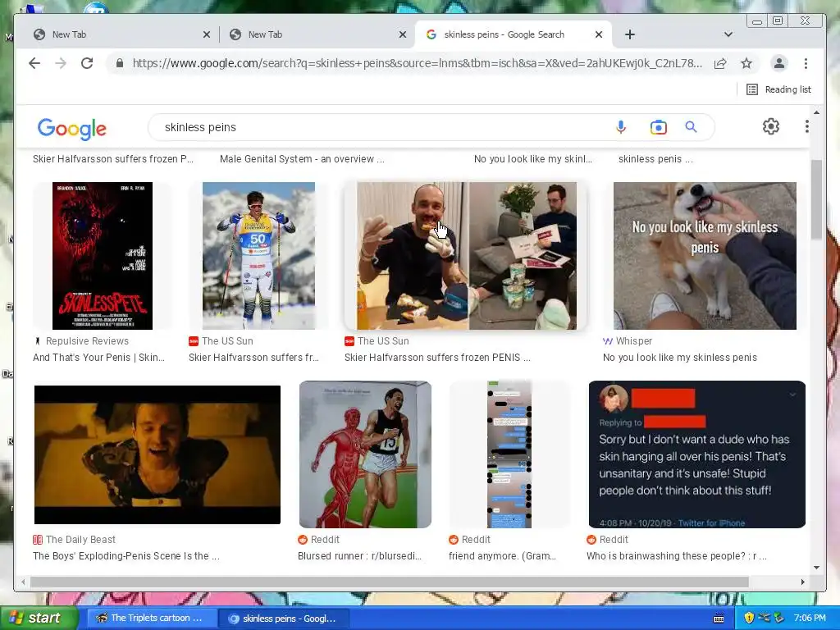Open The Daily Beast video still thumbnail

tap(157, 454)
